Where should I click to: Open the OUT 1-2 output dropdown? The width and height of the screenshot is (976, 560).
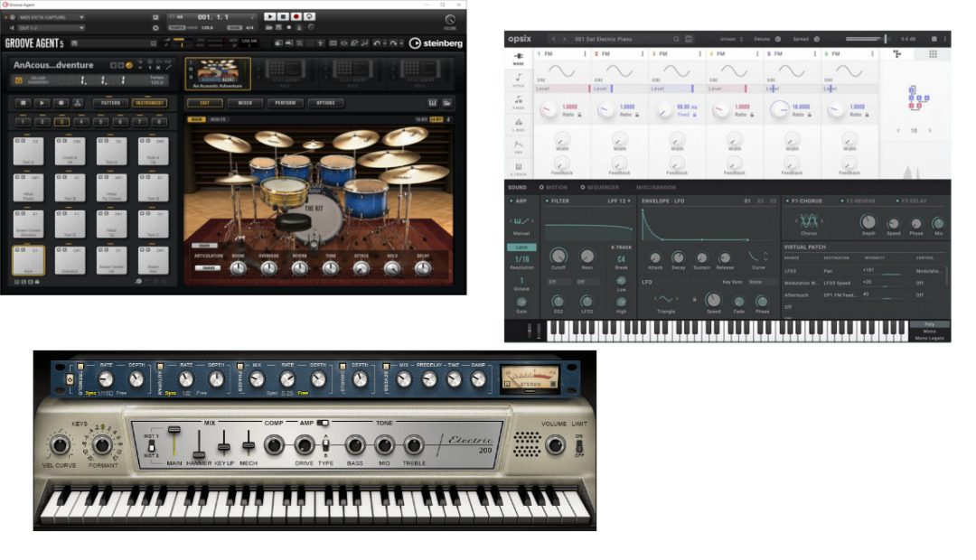[x=51, y=28]
